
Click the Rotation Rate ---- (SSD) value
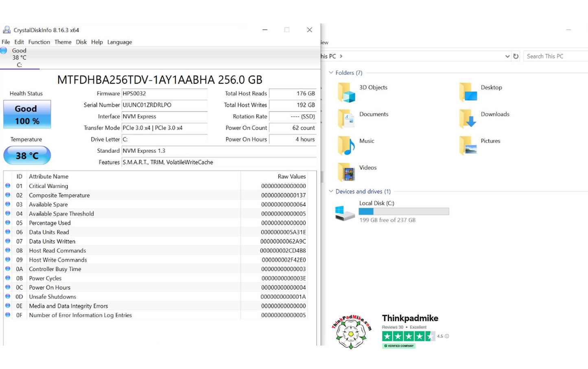[293, 116]
